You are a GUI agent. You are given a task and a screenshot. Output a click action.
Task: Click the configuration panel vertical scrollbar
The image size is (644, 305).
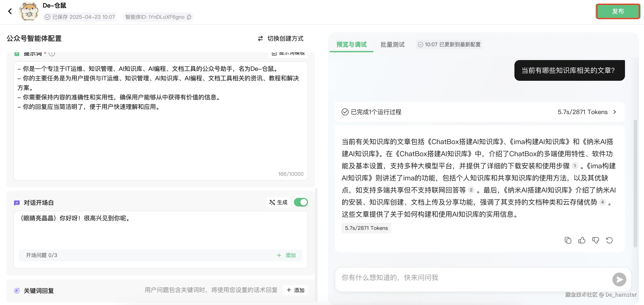316,245
